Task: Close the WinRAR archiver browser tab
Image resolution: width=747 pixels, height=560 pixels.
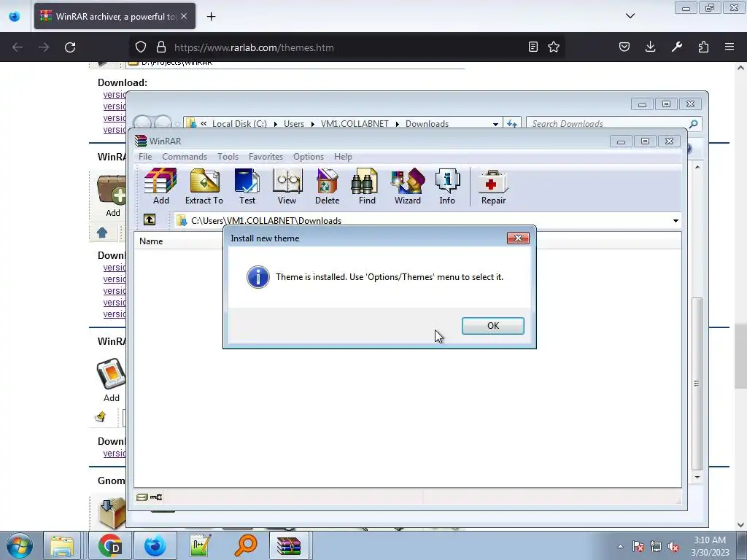Action: (x=184, y=16)
